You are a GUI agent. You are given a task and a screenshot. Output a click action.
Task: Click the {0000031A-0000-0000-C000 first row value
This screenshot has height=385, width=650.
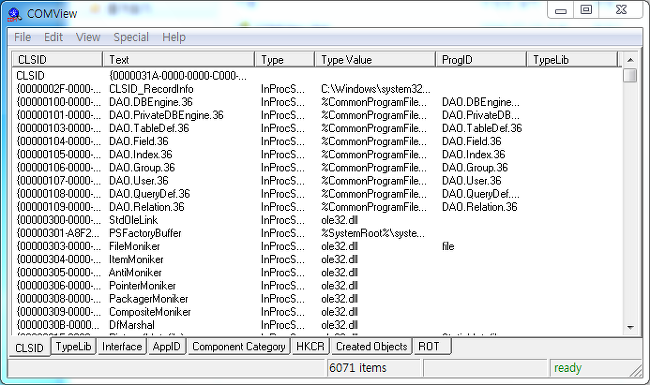(x=178, y=76)
